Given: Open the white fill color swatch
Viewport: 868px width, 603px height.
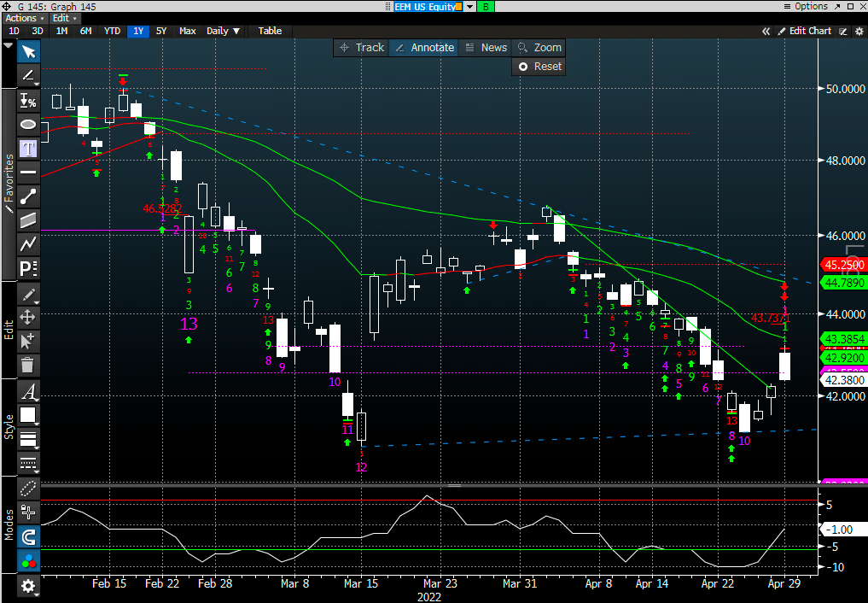Looking at the screenshot, I should [x=28, y=415].
